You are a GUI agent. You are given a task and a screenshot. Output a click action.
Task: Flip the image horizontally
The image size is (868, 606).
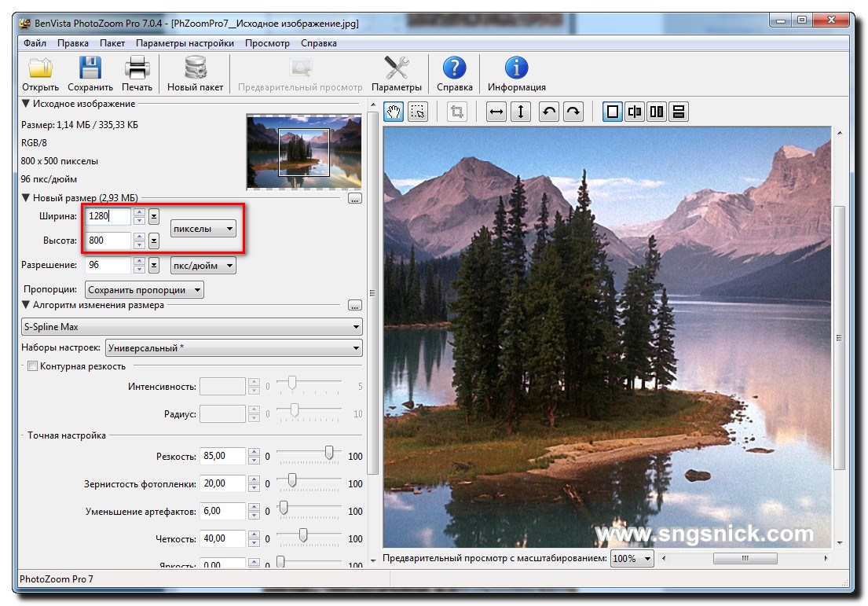[496, 112]
